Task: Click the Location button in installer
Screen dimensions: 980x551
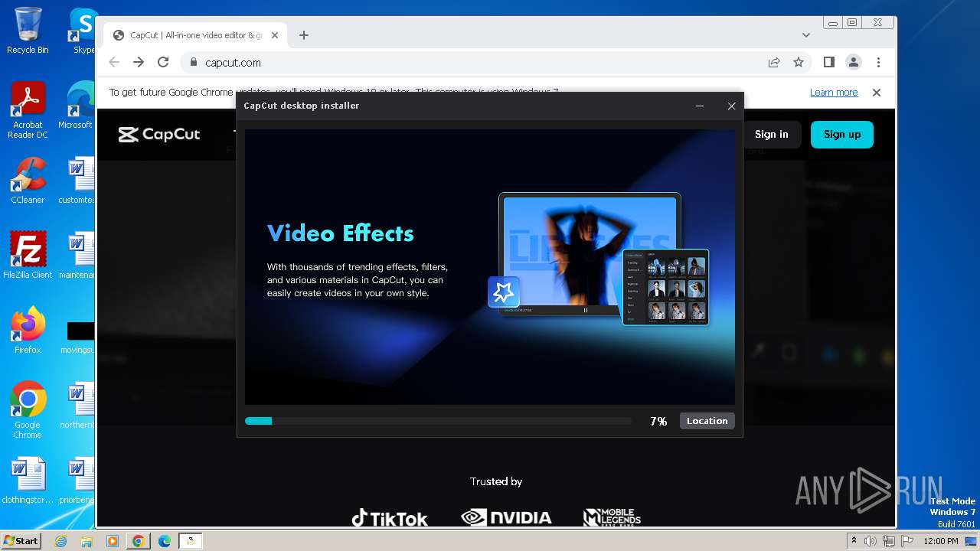Action: (x=707, y=421)
